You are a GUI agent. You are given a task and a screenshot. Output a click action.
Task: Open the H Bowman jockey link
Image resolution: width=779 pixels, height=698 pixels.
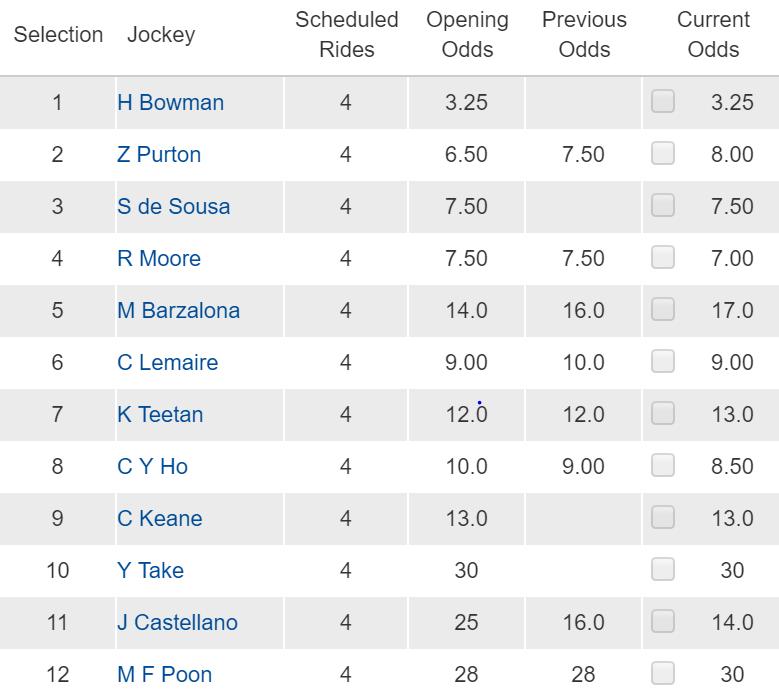coord(170,102)
